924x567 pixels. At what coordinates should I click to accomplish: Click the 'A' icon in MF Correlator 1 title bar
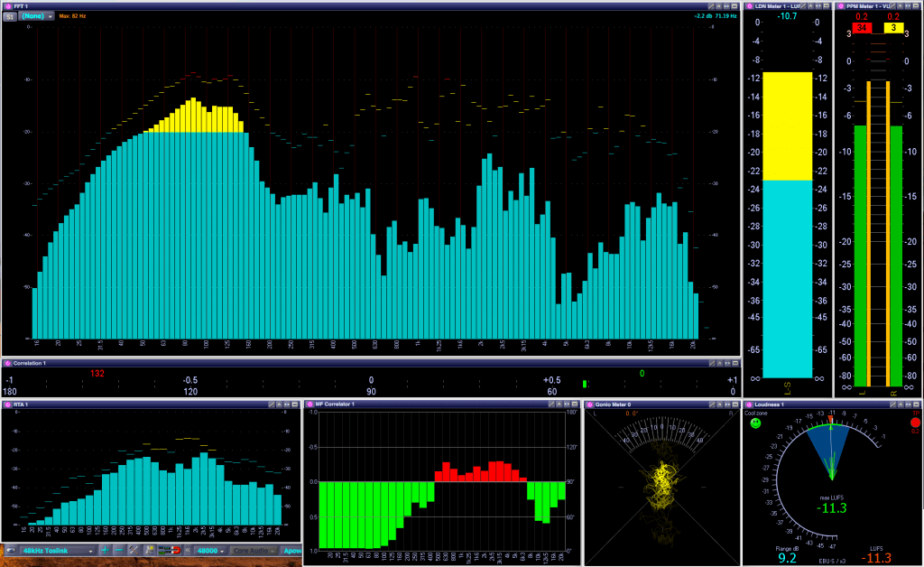[559, 404]
